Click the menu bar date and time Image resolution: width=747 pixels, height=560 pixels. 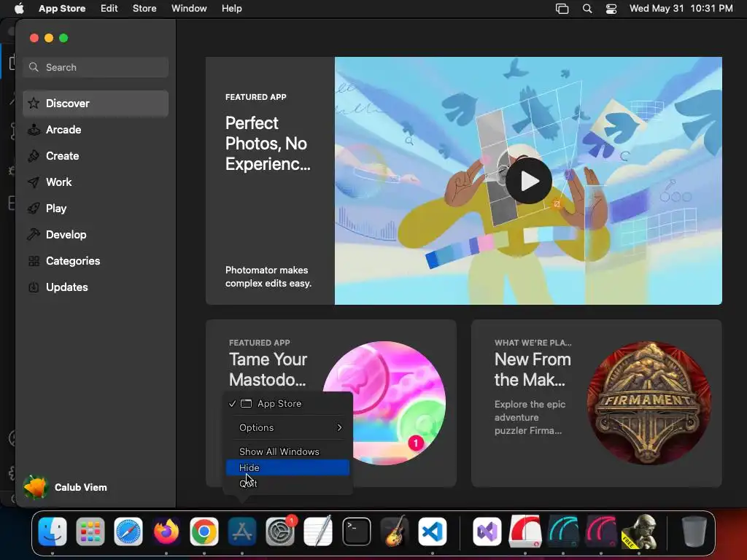click(x=681, y=9)
